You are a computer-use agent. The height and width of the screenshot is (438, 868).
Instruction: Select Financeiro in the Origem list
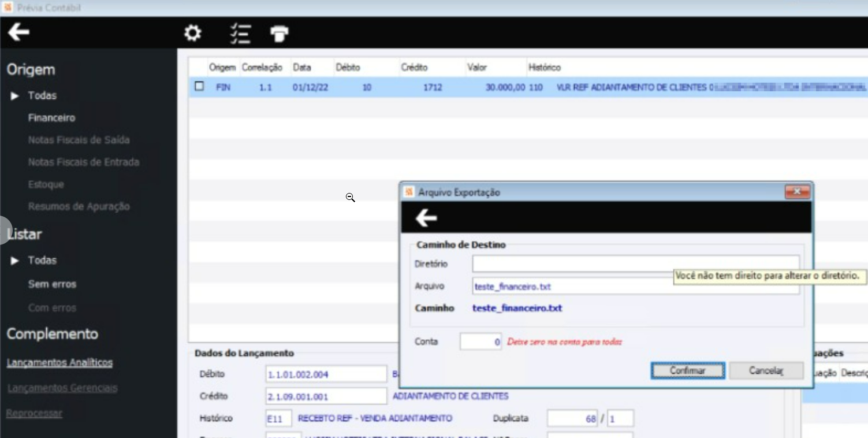click(51, 118)
